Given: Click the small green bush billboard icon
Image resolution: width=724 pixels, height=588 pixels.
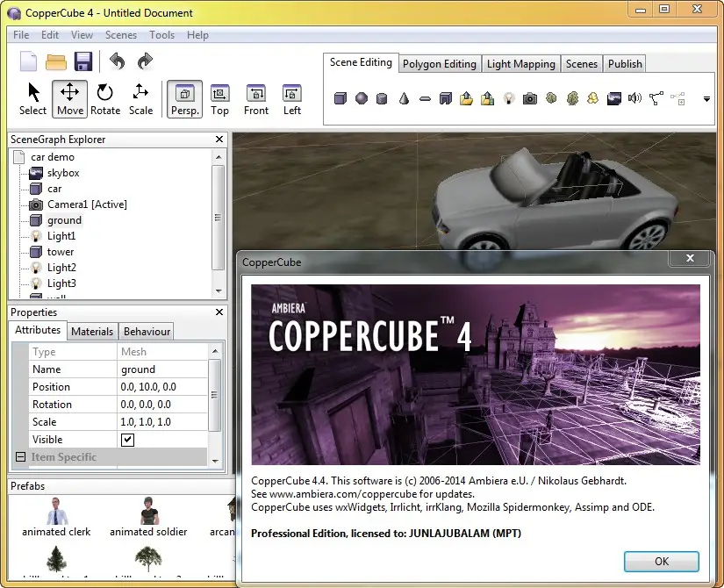Looking at the screenshot, I should (x=551, y=98).
